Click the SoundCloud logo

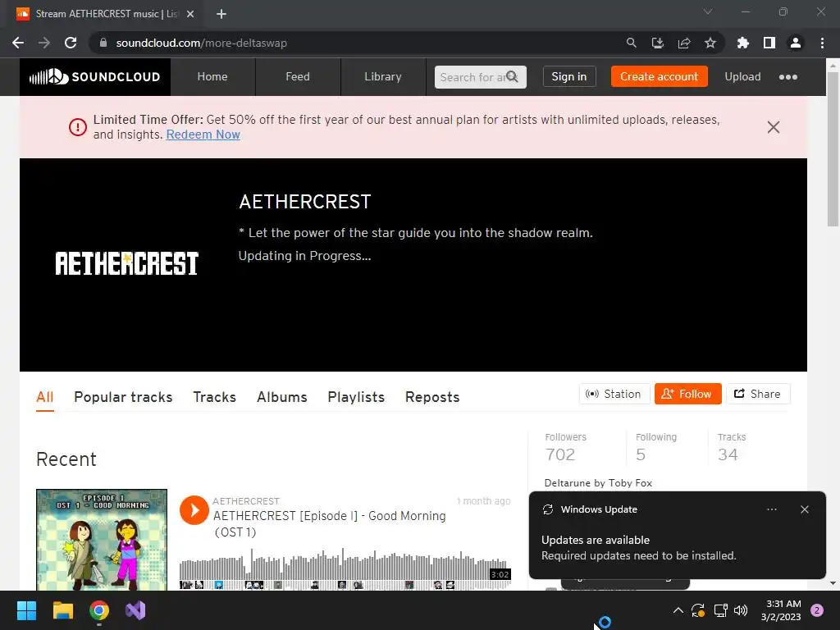[95, 76]
